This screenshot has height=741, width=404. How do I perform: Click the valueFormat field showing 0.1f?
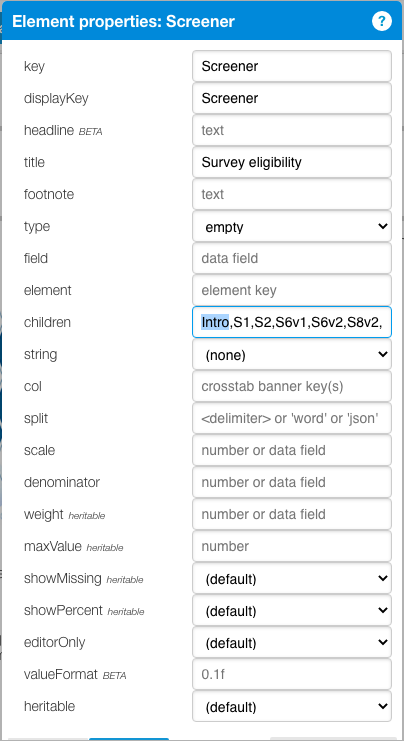click(x=292, y=674)
